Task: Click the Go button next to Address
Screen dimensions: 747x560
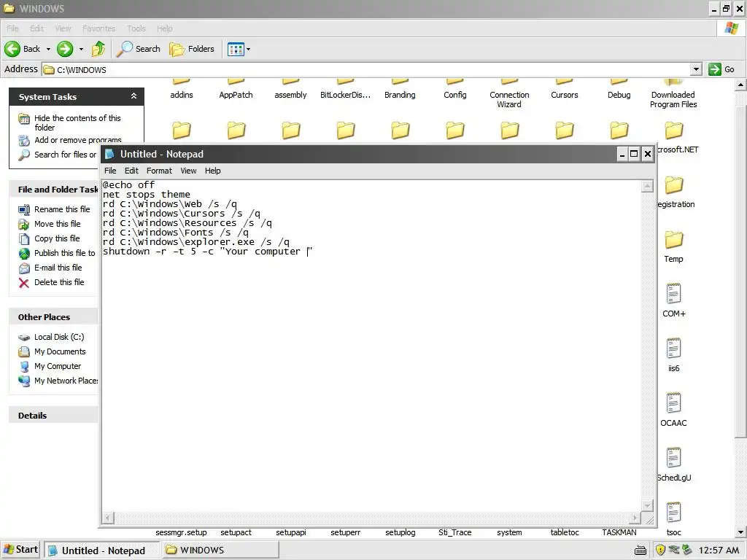Action: pos(721,69)
